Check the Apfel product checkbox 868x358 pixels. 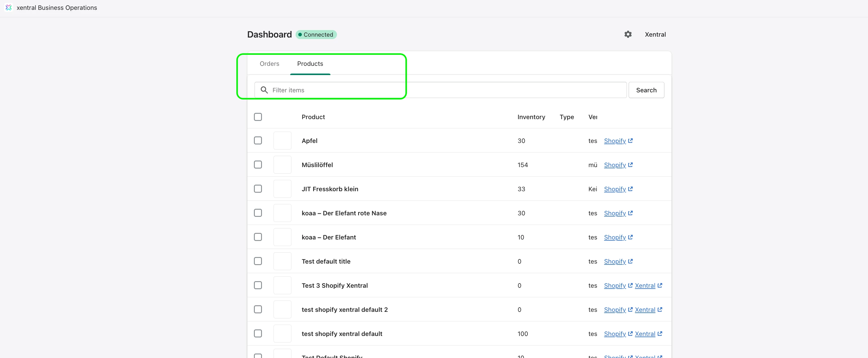click(x=258, y=141)
